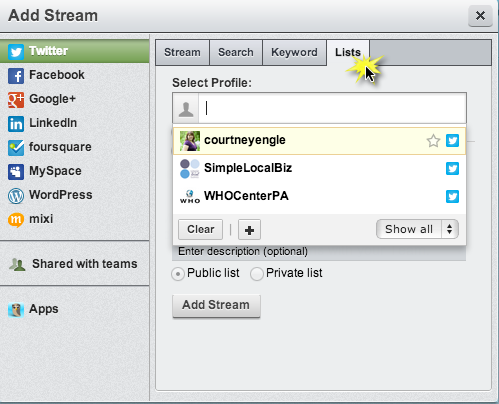Open the Apps owl icon
This screenshot has width=499, height=404.
pyautogui.click(x=16, y=310)
